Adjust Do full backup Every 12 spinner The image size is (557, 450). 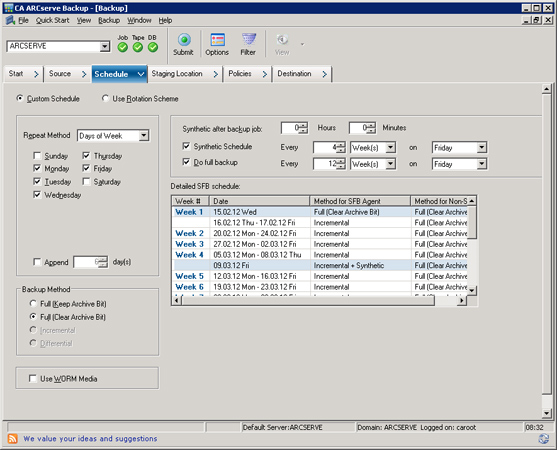(341, 164)
